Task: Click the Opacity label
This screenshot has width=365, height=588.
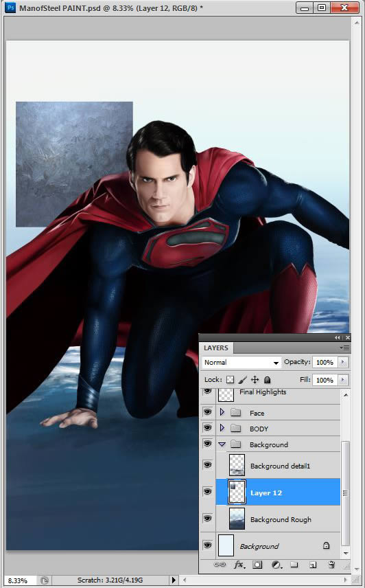Action: 297,362
